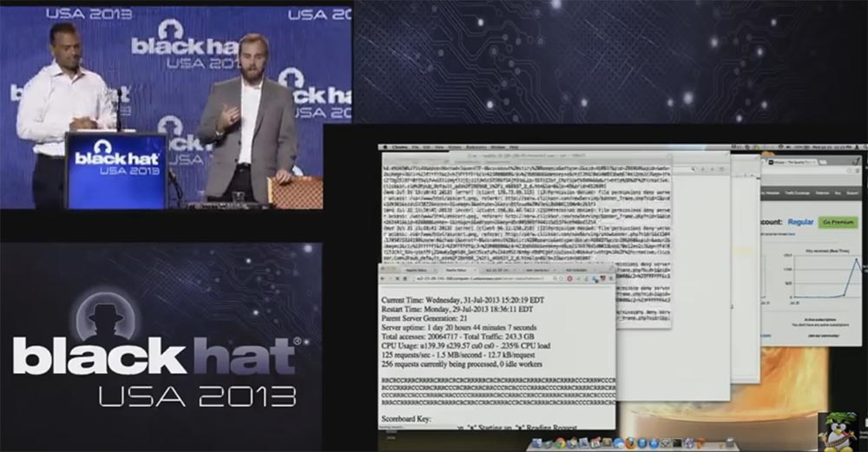The height and width of the screenshot is (452, 868).
Task: Open the VLC cone icon in the Dock
Action: [700, 443]
